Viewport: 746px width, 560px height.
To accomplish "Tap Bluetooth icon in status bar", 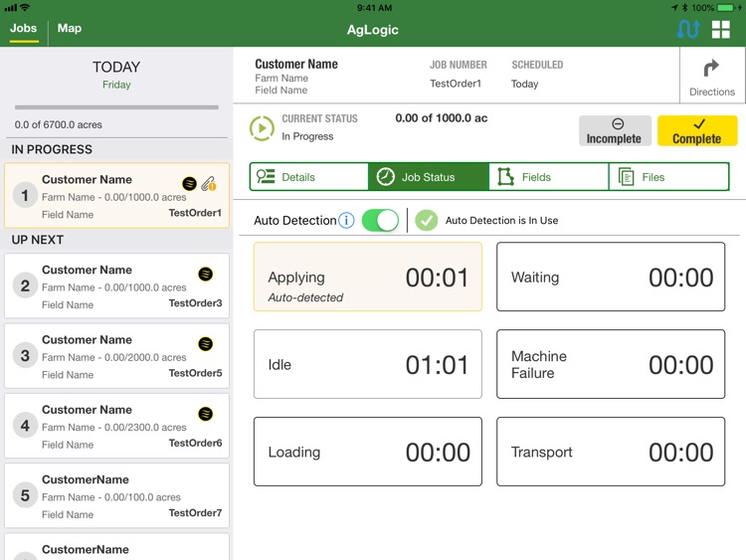I will pos(684,8).
